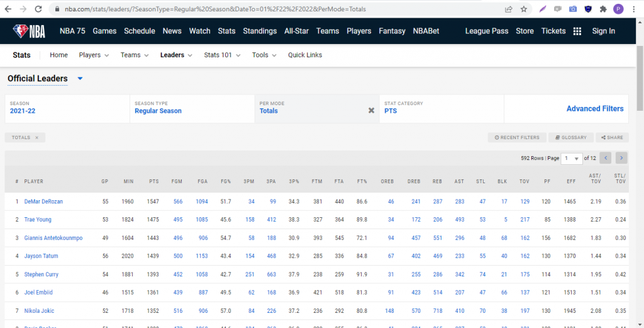Click the Share button
The height and width of the screenshot is (328, 644).
click(x=612, y=138)
